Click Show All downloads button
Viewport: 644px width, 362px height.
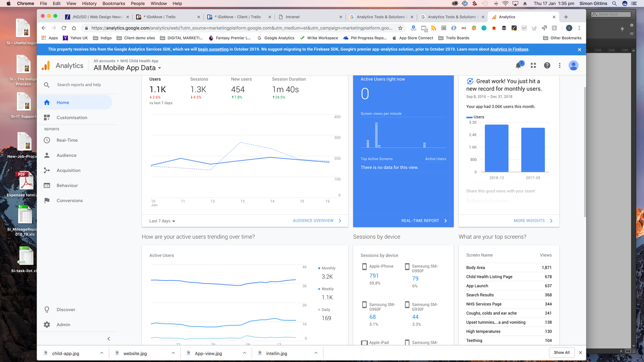click(562, 353)
